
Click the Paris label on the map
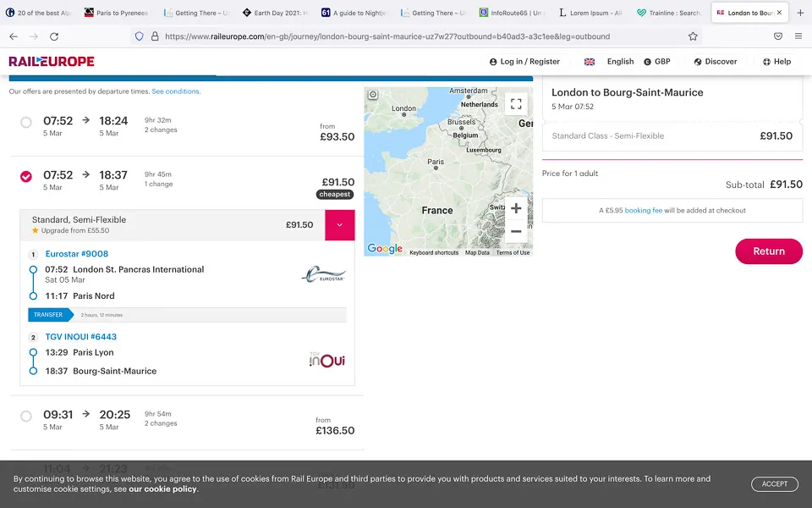[436, 162]
